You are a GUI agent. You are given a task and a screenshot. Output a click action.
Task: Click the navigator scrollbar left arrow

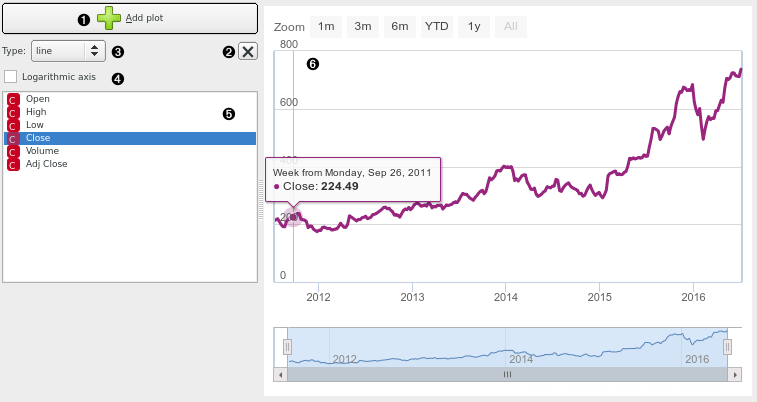pyautogui.click(x=281, y=374)
